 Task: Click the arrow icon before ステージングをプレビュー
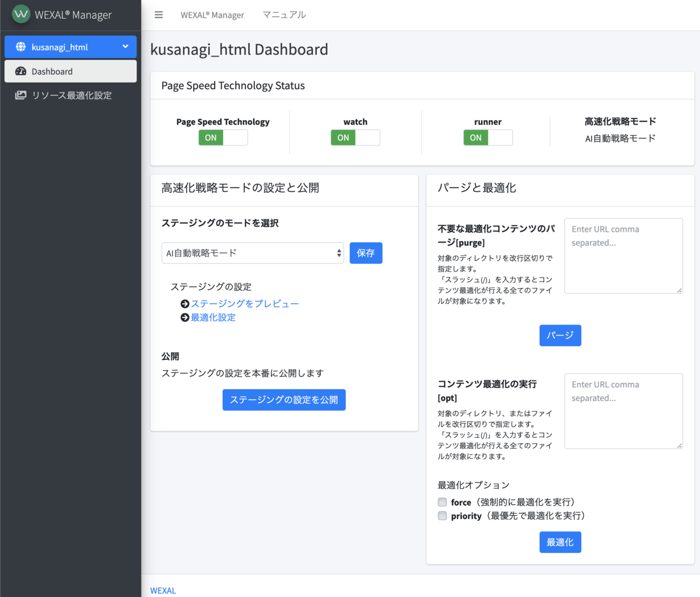185,303
